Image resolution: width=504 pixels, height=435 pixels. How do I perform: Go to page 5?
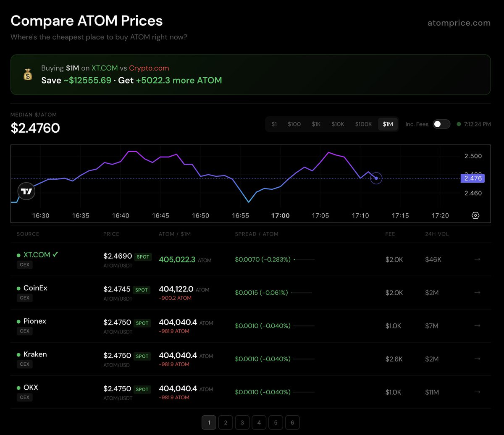[276, 422]
